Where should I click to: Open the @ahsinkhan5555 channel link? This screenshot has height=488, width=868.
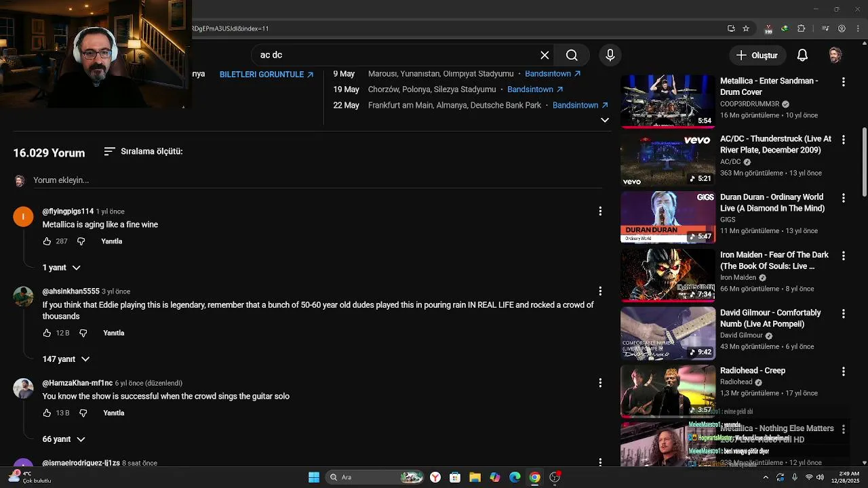tap(71, 291)
